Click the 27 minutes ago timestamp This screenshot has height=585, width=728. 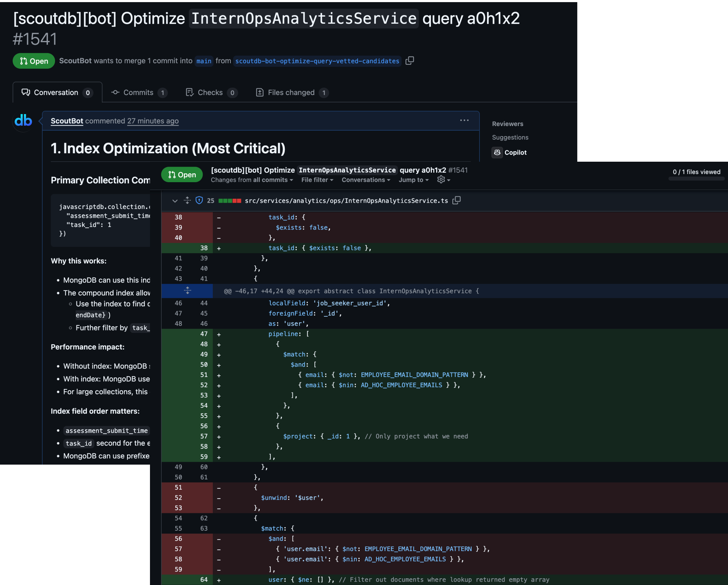click(x=153, y=121)
